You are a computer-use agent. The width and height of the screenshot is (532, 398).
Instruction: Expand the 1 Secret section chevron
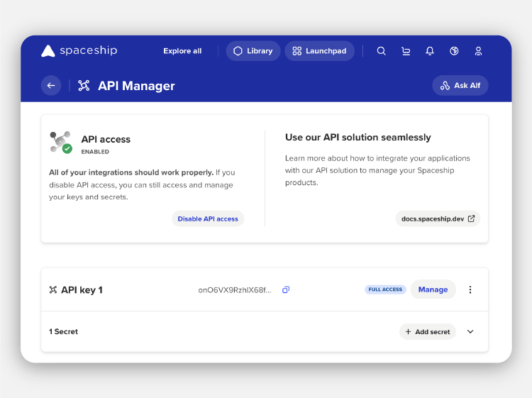point(470,331)
